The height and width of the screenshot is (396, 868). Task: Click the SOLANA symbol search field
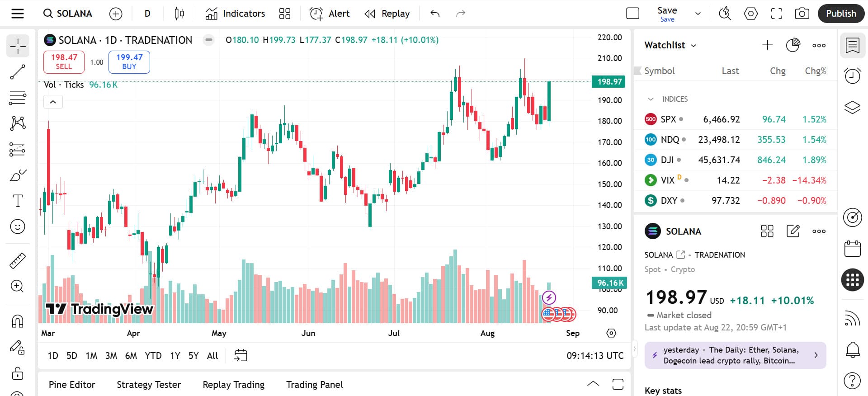pyautogui.click(x=68, y=14)
